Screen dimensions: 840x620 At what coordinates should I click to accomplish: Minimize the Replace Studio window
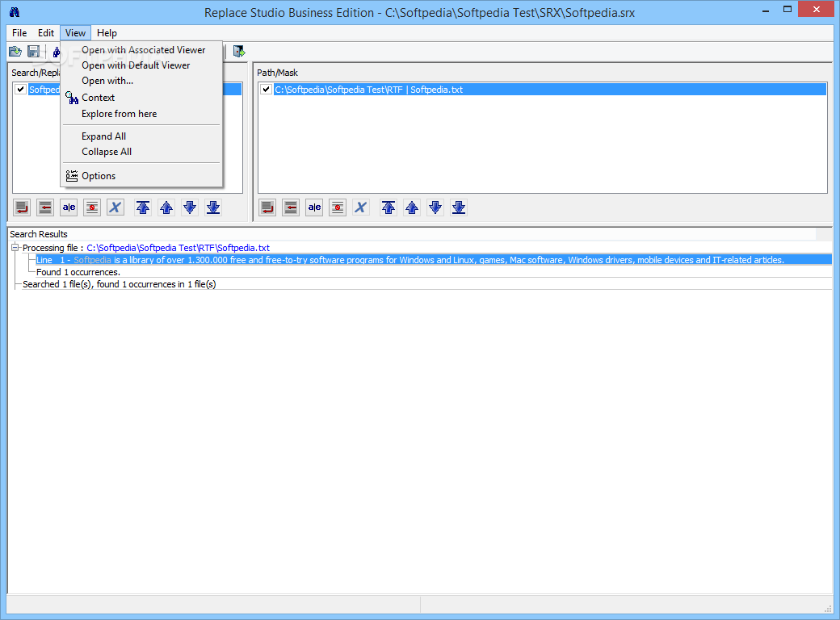pos(766,10)
